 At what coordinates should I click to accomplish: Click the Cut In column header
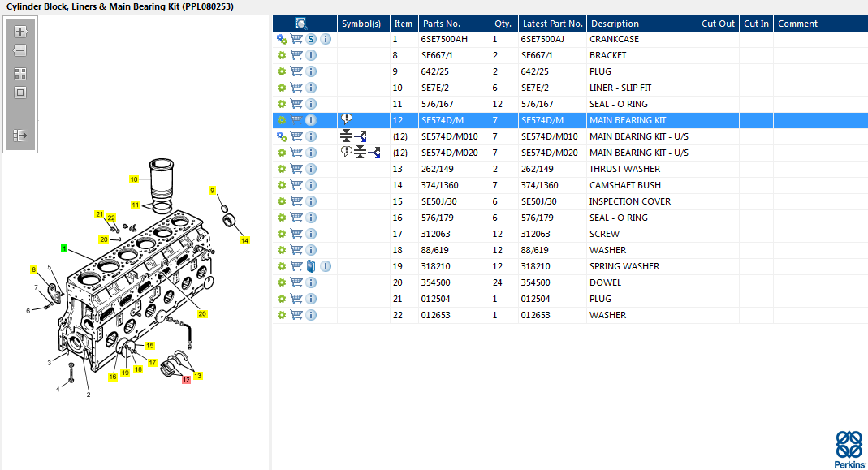click(756, 24)
